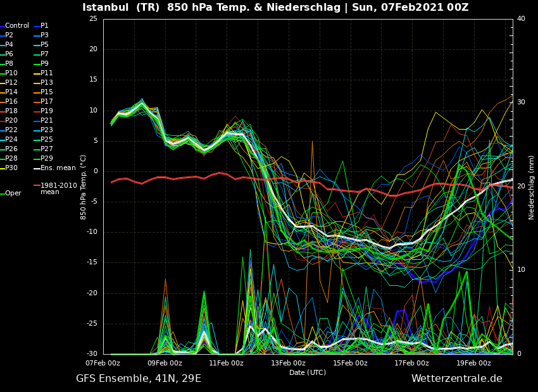Click the "P2" legend label

[9, 35]
